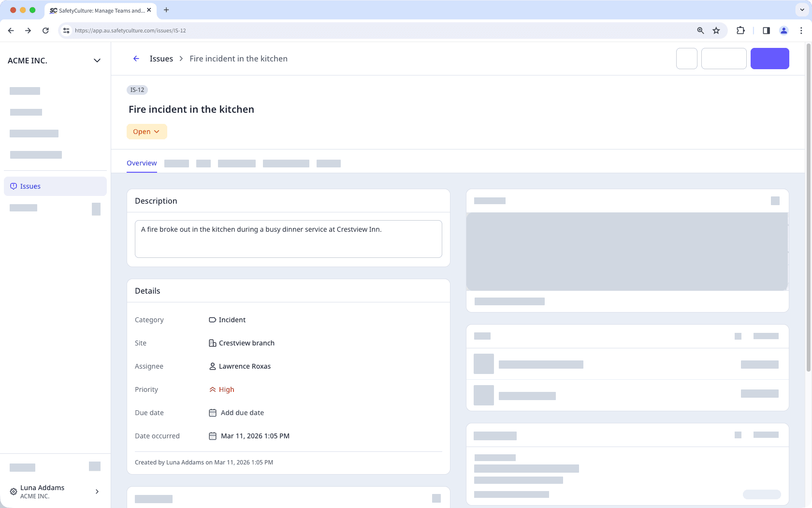Select the Overview tab

(x=142, y=163)
